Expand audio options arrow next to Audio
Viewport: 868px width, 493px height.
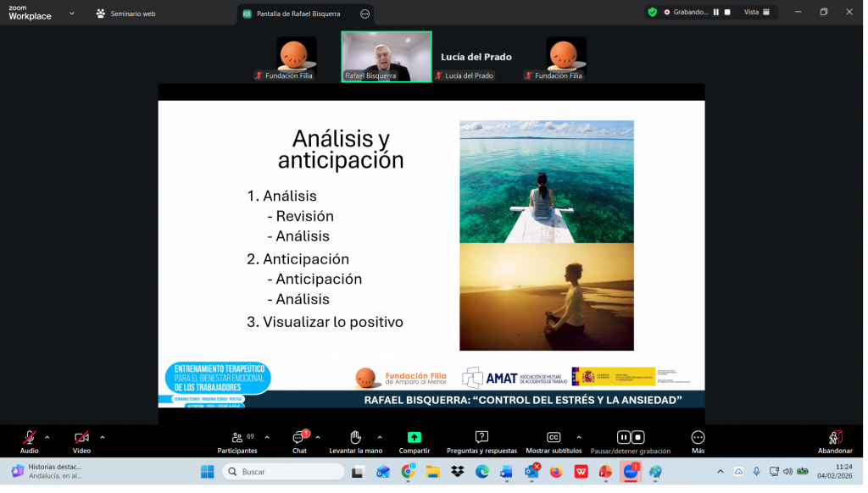[47, 437]
